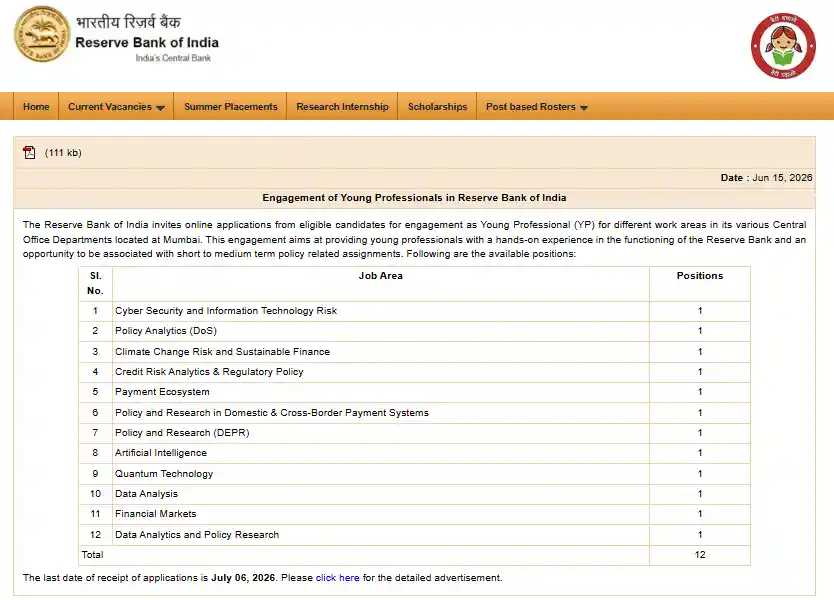Screen dimensions: 834x600
Task: Click the 'Engagement of Young Professionals' heading
Action: click(414, 198)
